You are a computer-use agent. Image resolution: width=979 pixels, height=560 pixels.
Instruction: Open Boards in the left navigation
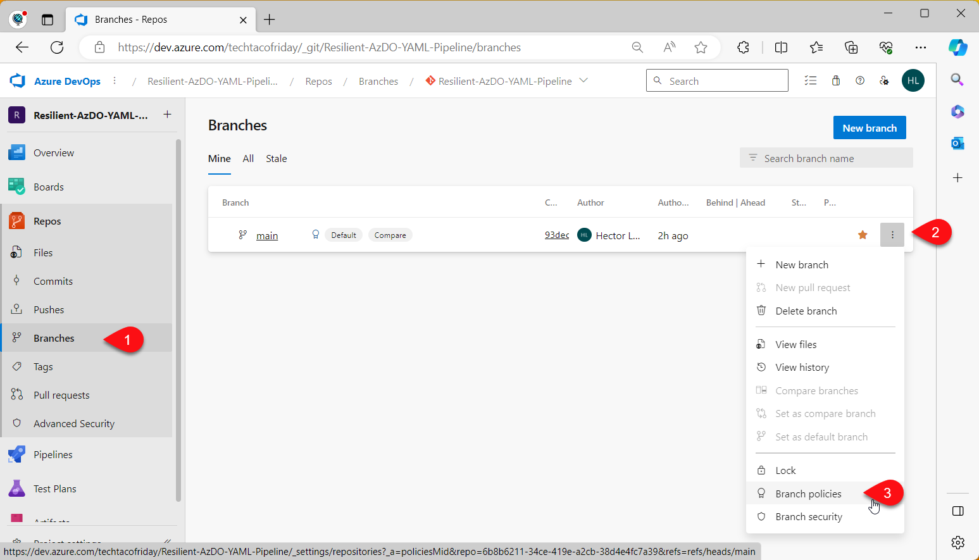point(87,187)
